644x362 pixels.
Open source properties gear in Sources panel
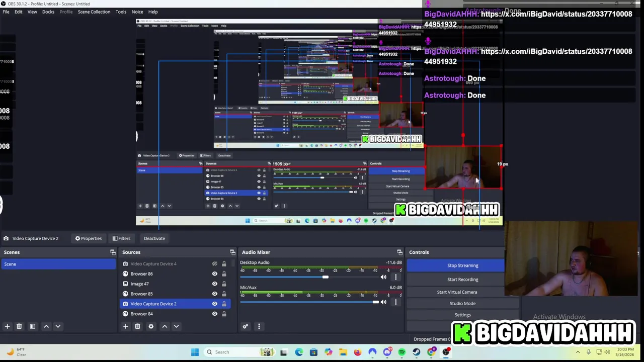coord(151,326)
